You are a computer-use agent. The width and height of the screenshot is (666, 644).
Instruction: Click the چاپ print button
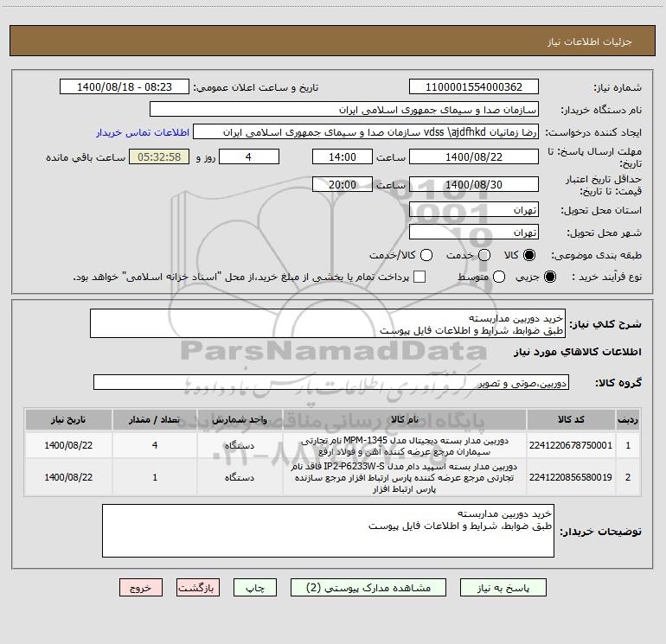point(255,588)
